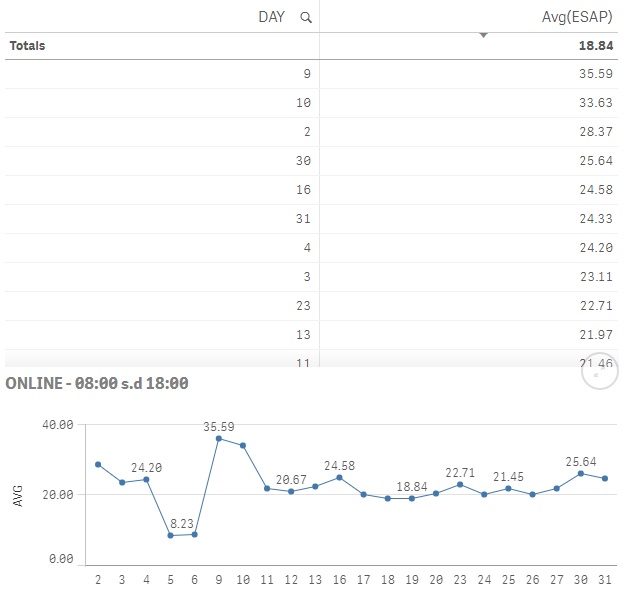Select the data point labeled 25.64
The image size is (628, 600).
580,473
